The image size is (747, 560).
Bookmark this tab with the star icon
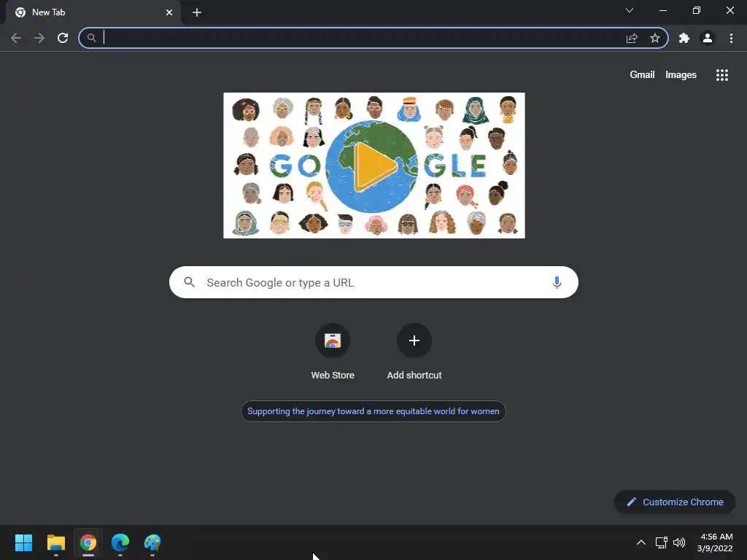pos(655,38)
